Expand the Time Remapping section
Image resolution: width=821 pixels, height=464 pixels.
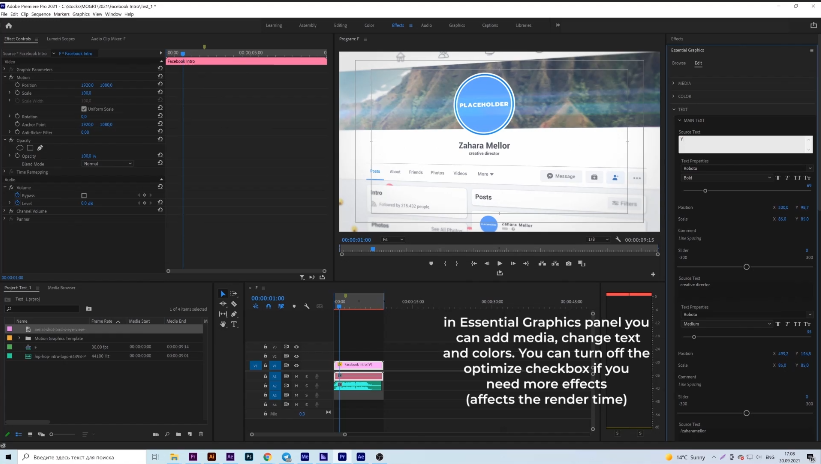pos(5,172)
